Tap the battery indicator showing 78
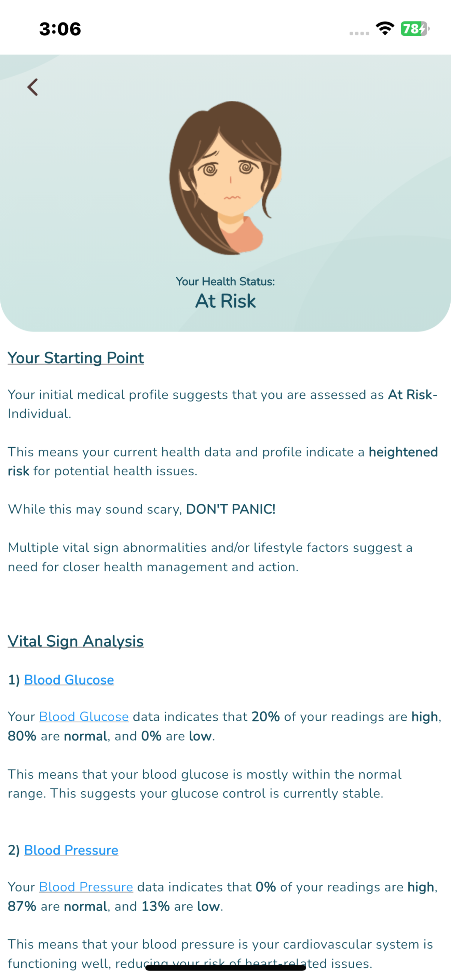Image resolution: width=451 pixels, height=980 pixels. 415,29
